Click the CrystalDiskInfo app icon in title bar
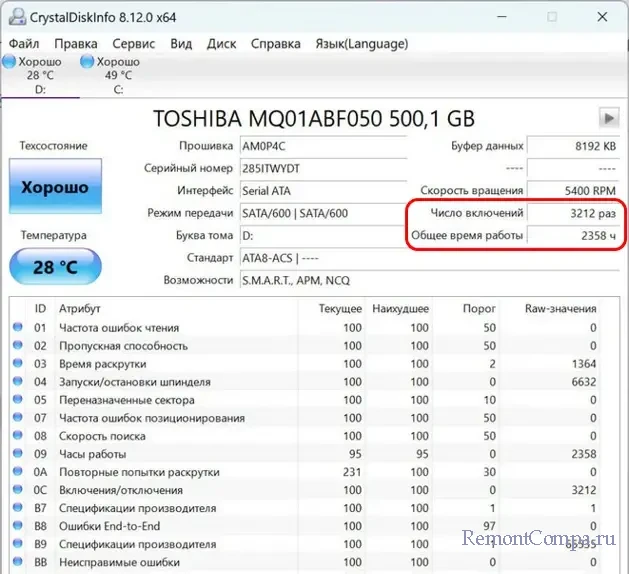The width and height of the screenshot is (629, 574). click(18, 16)
